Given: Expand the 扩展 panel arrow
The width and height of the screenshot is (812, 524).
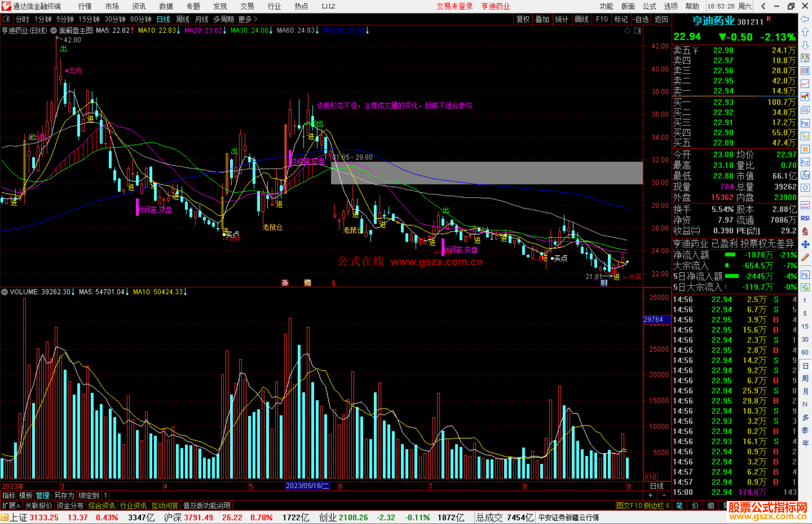Looking at the screenshot, I should click(11, 506).
